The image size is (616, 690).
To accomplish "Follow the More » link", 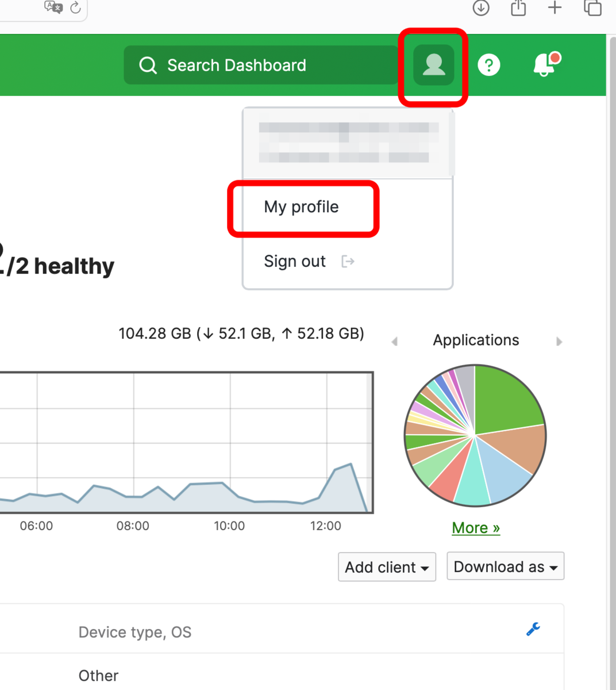I will (x=476, y=528).
